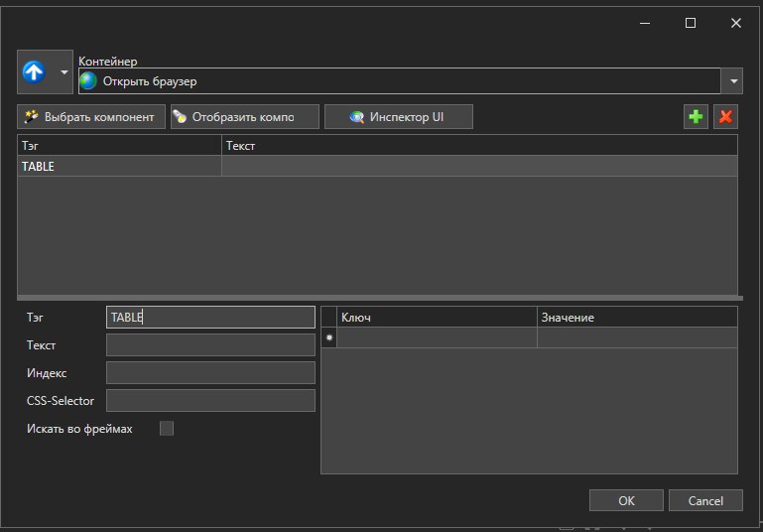Focus the CSS-Selector input field

click(x=210, y=401)
